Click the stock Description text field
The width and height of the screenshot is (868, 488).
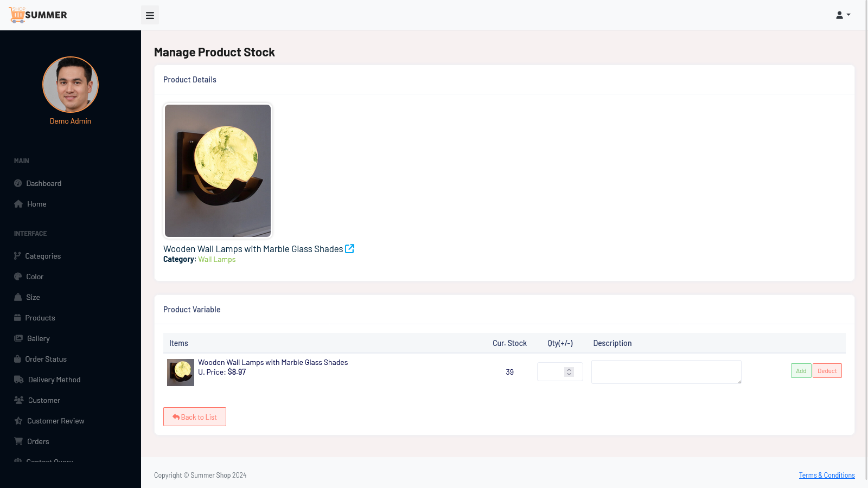point(666,372)
